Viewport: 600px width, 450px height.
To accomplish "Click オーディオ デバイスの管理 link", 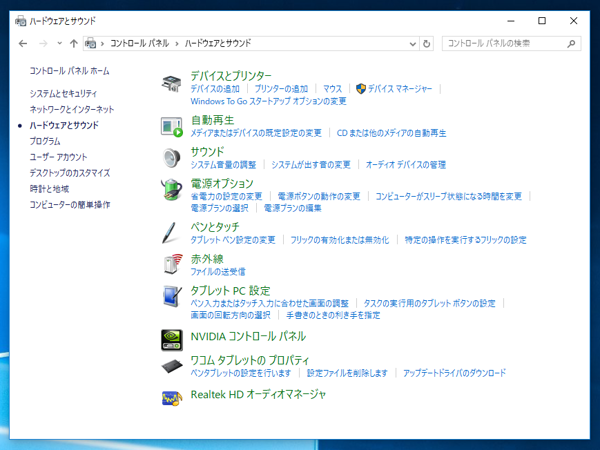I will tap(406, 165).
